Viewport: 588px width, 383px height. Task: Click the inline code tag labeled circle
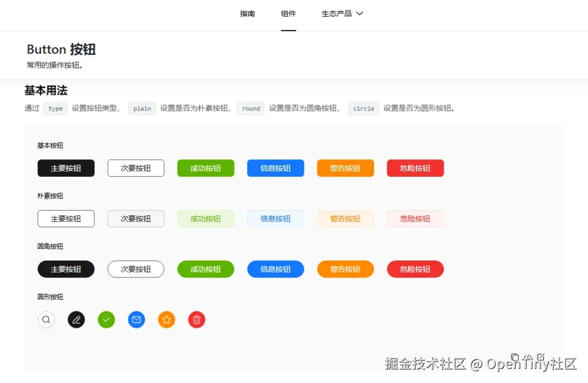point(363,108)
